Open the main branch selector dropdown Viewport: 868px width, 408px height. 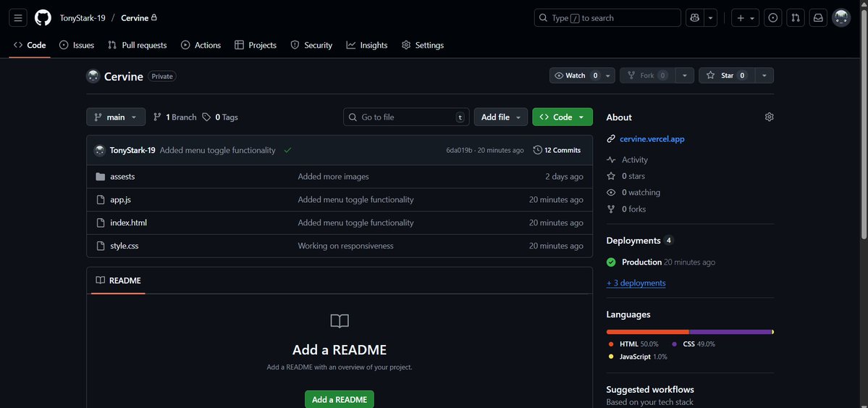116,117
